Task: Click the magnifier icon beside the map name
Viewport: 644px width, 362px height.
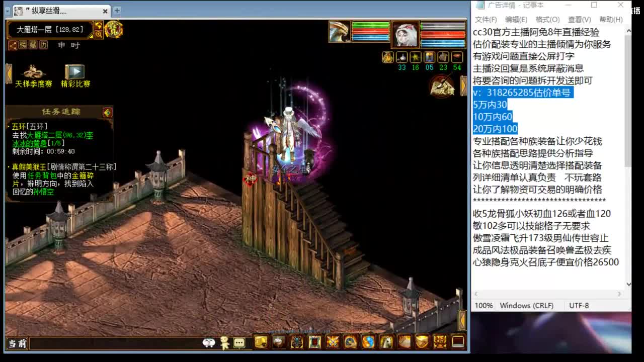Action: pos(99,34)
